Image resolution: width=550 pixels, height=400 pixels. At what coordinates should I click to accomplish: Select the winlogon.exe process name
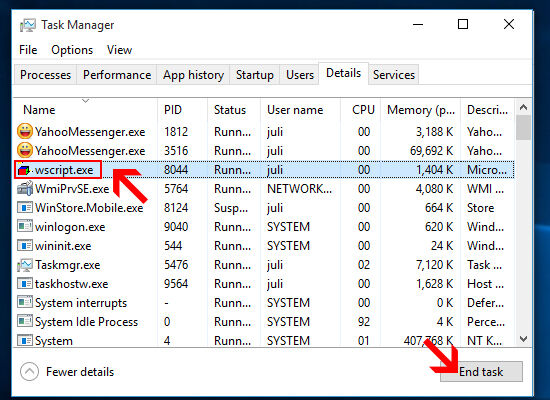pos(70,227)
